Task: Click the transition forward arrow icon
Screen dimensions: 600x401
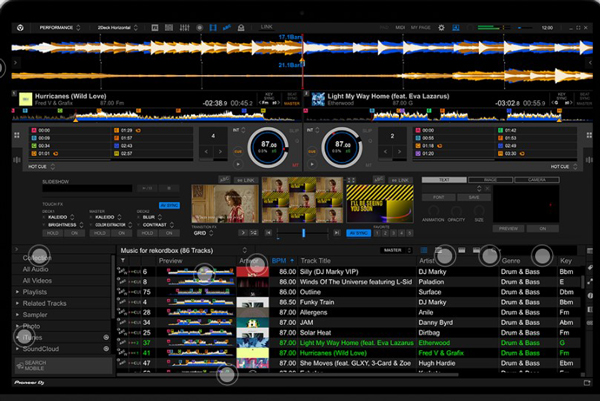Action: click(x=243, y=233)
